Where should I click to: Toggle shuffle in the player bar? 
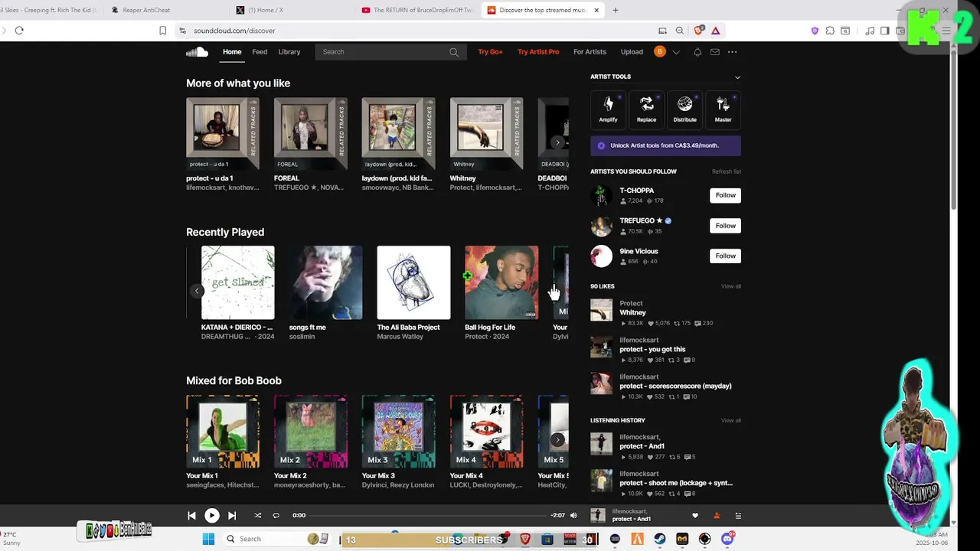(257, 516)
